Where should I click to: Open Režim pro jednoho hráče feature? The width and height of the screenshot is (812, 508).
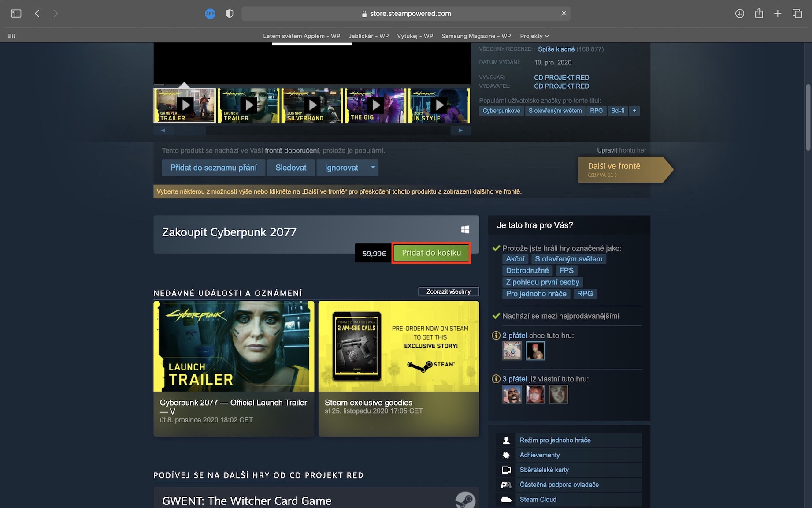click(569, 440)
